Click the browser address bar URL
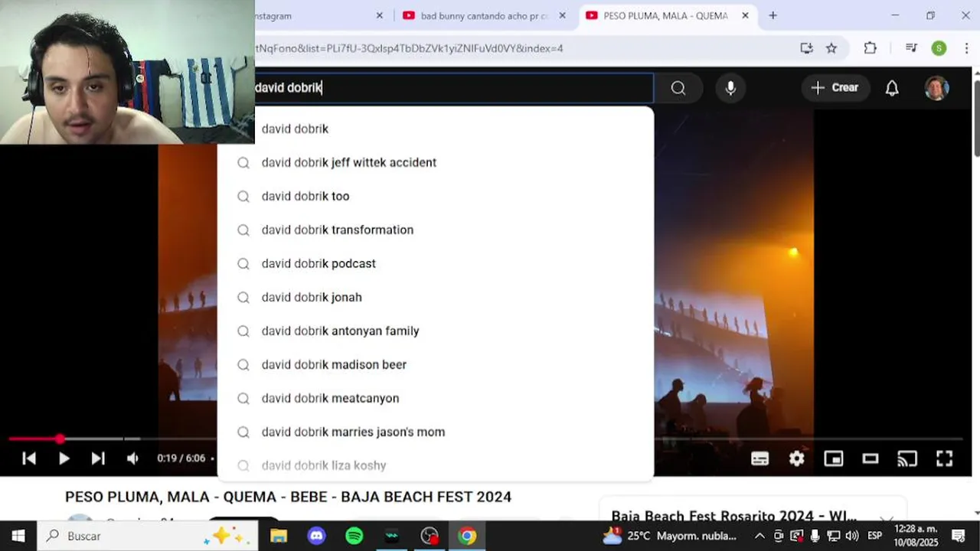Viewport: 980px width, 551px height. 409,48
